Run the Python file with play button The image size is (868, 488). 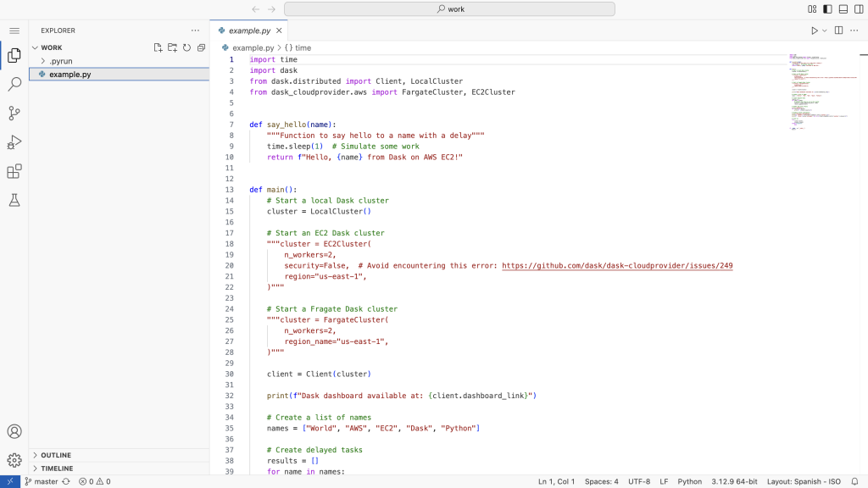[814, 30]
